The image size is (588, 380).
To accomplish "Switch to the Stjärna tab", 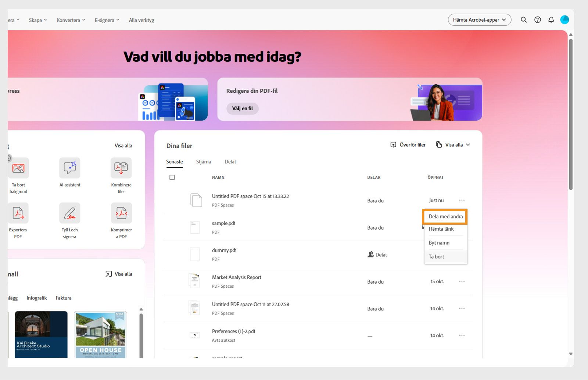I will (x=203, y=161).
